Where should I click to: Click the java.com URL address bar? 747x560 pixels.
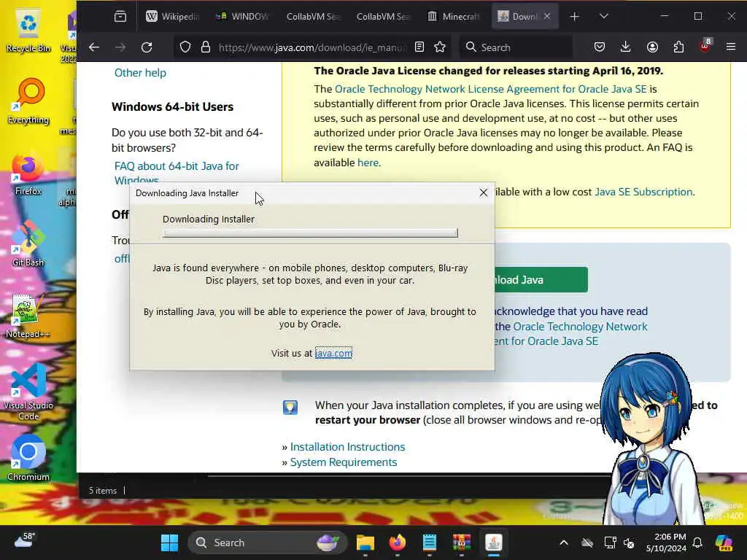tap(312, 47)
